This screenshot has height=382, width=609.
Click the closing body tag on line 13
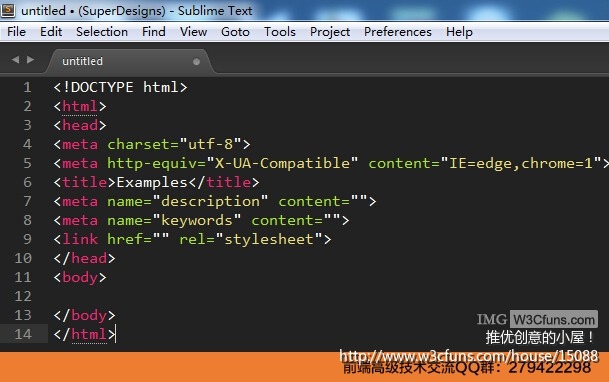point(84,316)
